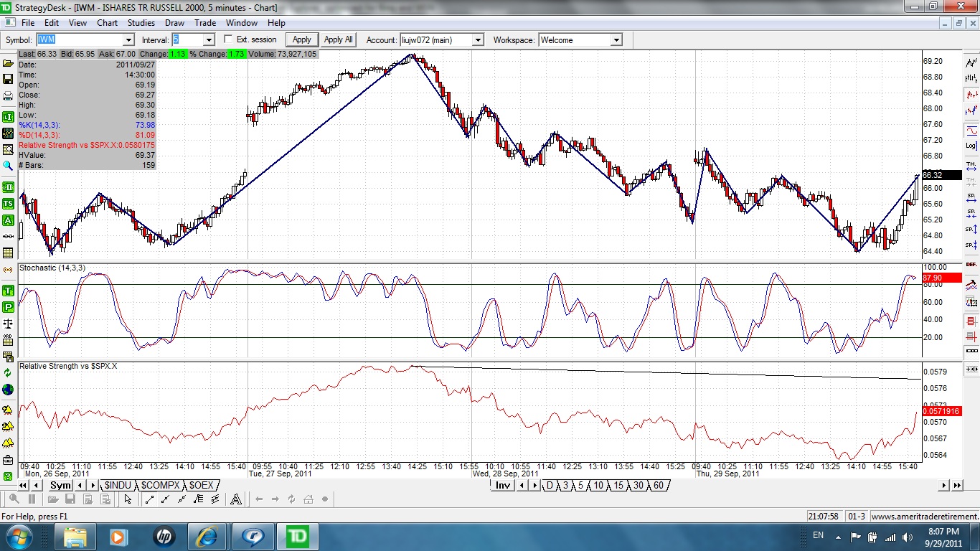Click the open folder icon in left sidebar
The image size is (980, 551).
click(x=8, y=62)
